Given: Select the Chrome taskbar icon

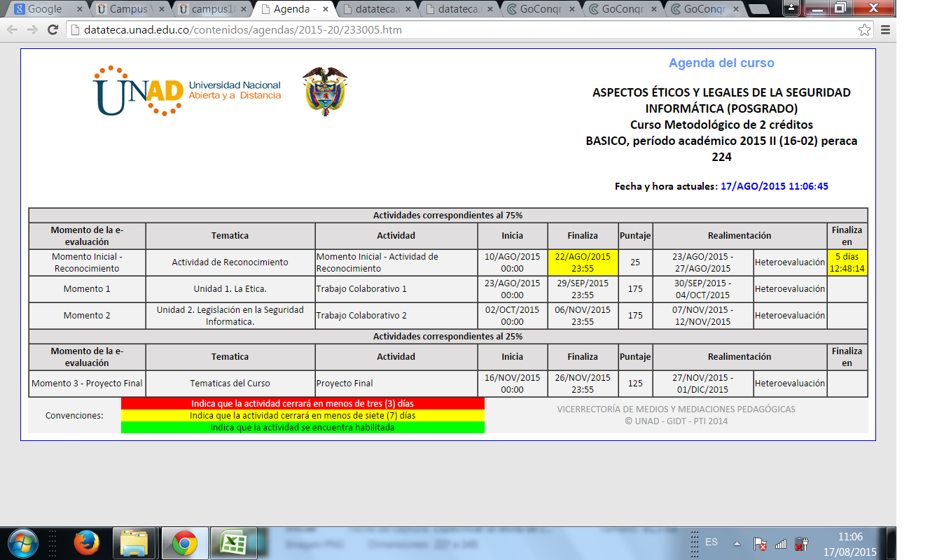Looking at the screenshot, I should (x=185, y=543).
